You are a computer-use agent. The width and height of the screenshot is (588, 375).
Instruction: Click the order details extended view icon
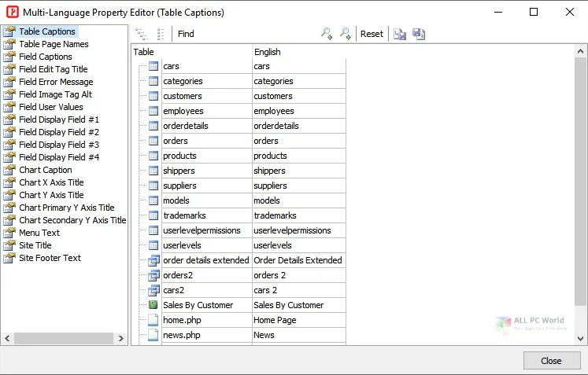[153, 260]
